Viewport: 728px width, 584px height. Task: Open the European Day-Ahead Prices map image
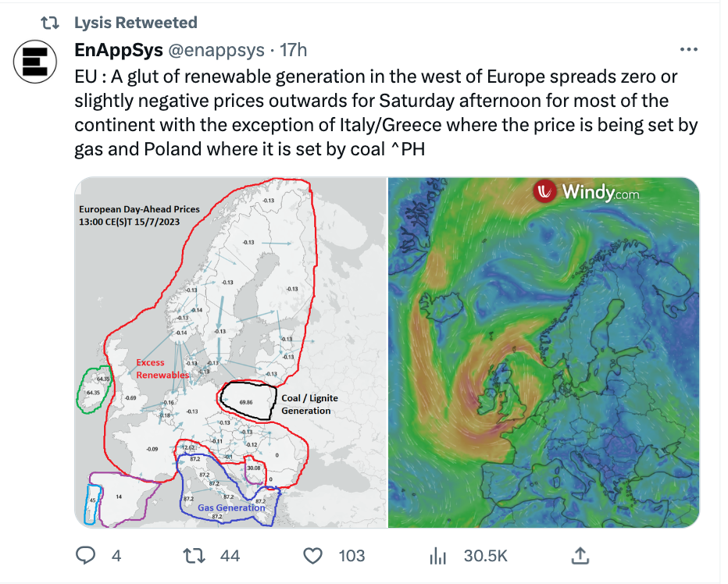pyautogui.click(x=230, y=351)
